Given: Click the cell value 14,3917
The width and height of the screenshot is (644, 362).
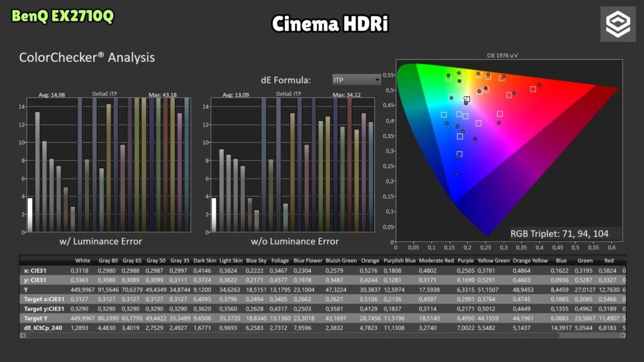Looking at the screenshot, I should [x=560, y=328].
